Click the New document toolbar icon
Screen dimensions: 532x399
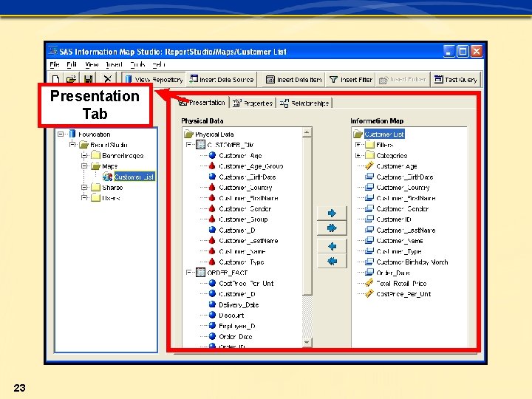(56, 79)
